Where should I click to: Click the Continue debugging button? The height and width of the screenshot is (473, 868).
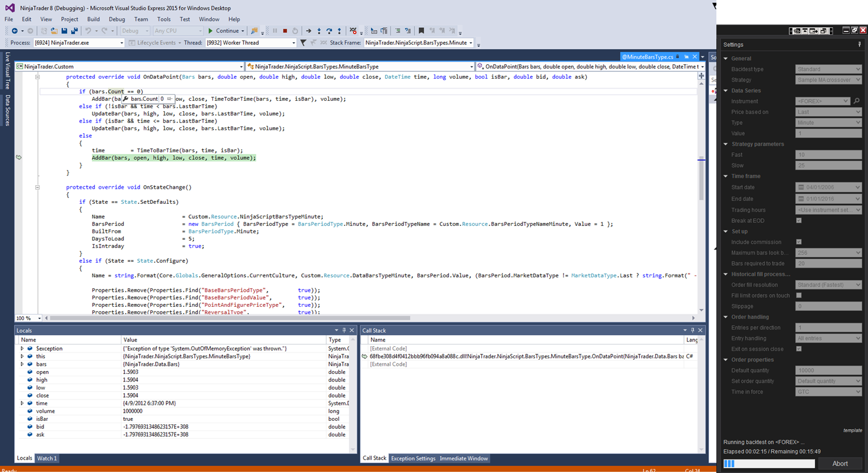[223, 31]
